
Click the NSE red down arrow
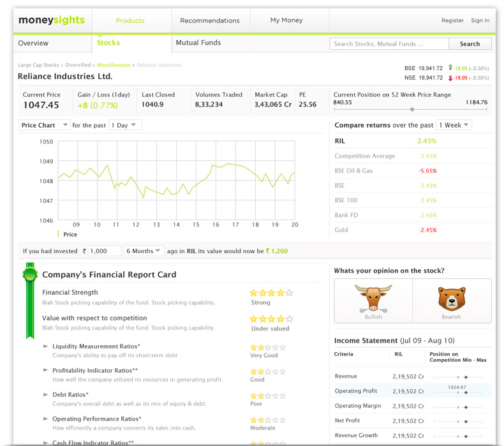[450, 78]
